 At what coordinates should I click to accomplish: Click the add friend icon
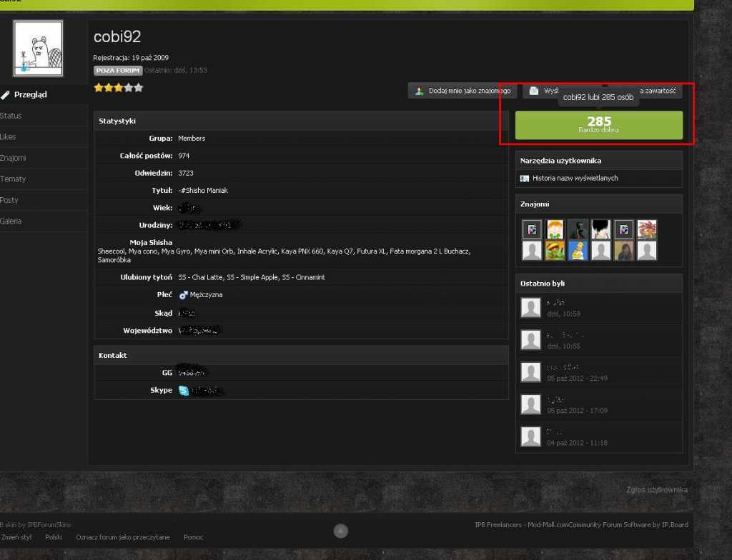[420, 91]
